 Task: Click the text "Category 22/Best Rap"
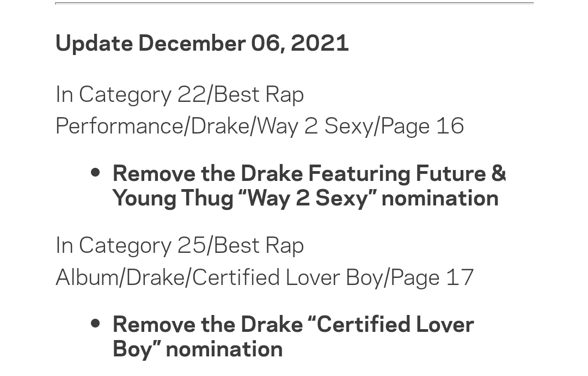[191, 95]
